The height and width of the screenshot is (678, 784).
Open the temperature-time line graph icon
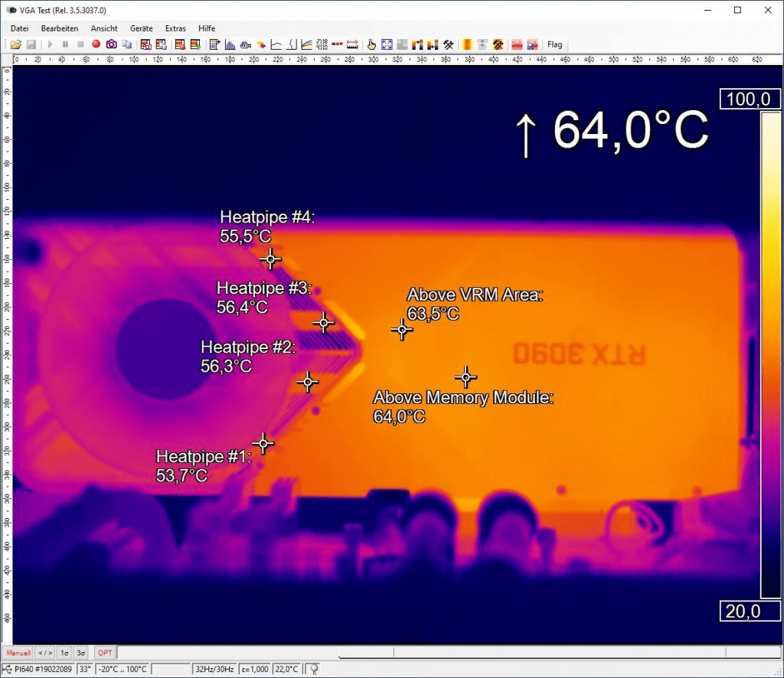pyautogui.click(x=276, y=44)
